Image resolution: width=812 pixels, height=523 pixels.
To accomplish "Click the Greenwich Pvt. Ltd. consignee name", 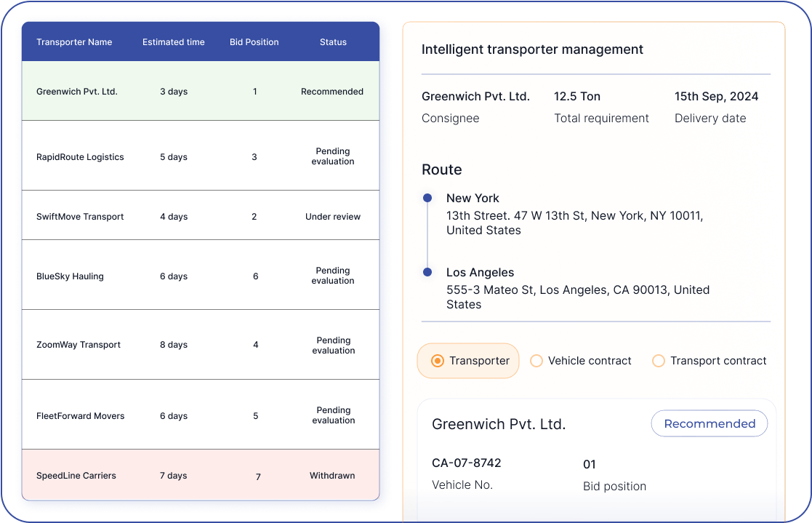I will click(475, 97).
